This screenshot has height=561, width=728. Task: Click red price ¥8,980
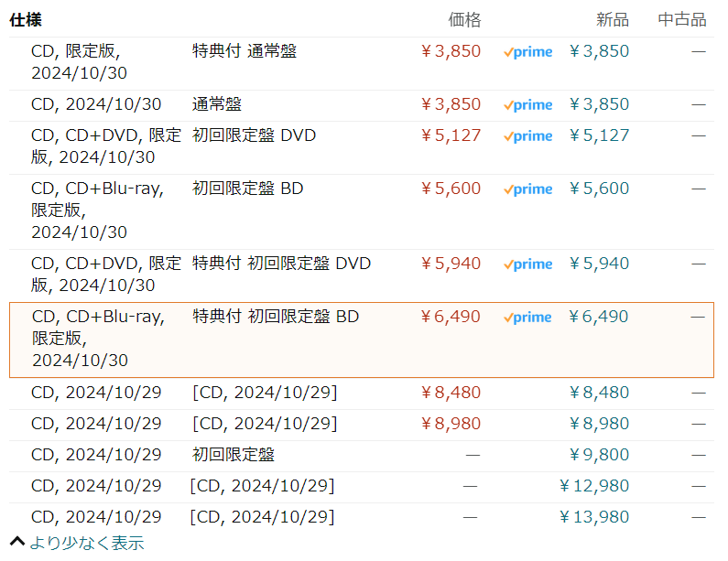pos(450,424)
